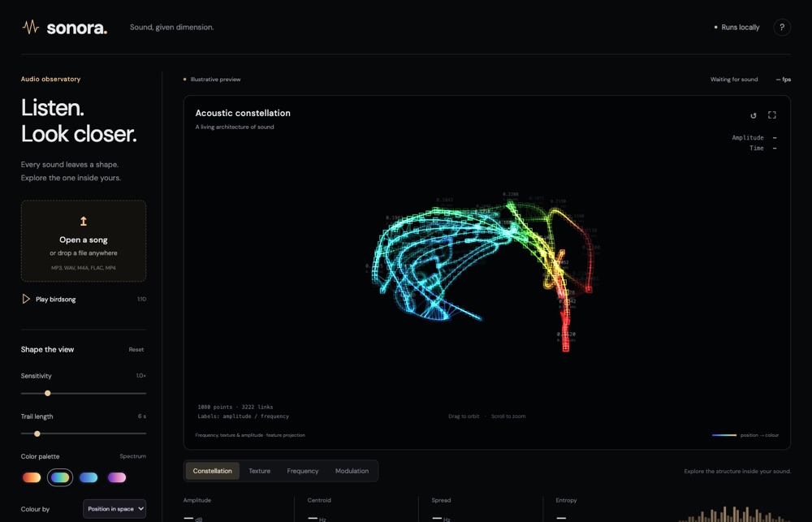Click the Sensitivity 1.0× value
Image resolution: width=812 pixels, height=522 pixels.
(x=140, y=375)
